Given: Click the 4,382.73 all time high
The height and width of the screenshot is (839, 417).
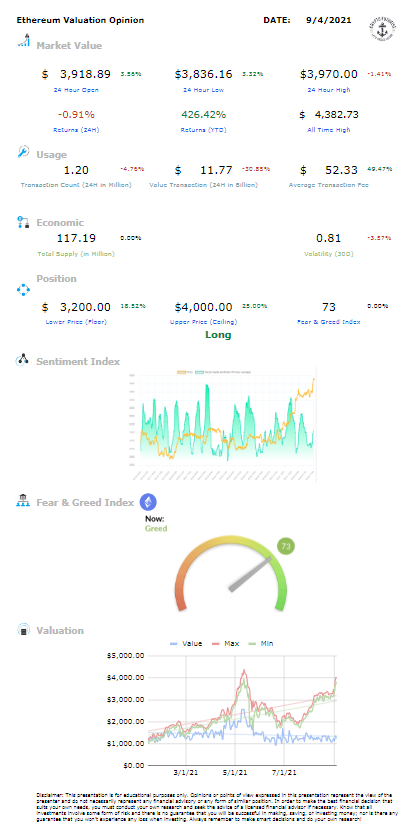Looking at the screenshot, I should point(337,115).
